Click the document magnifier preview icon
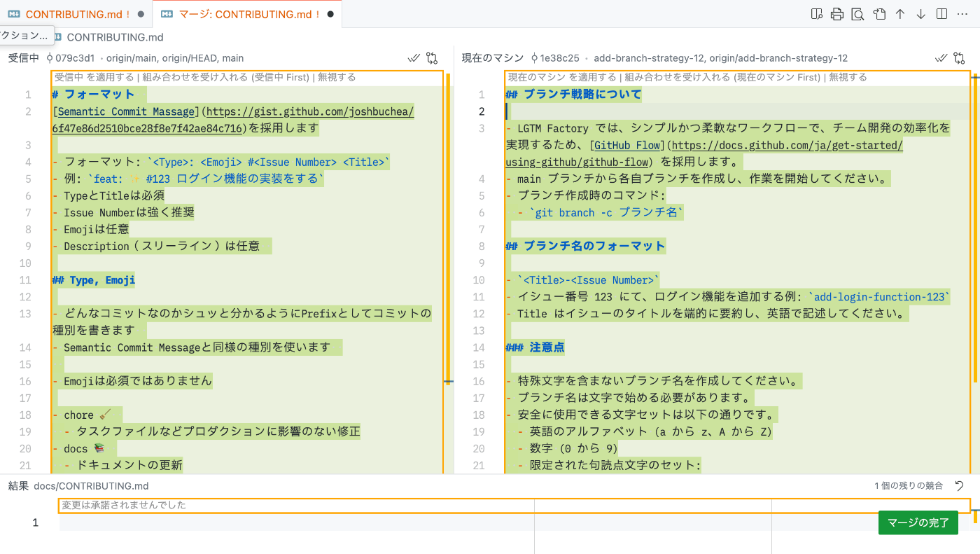This screenshot has height=554, width=980. 857,14
